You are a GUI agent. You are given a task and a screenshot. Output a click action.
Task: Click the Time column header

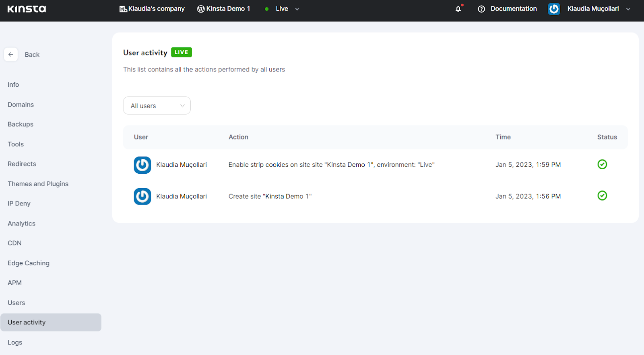tap(503, 137)
